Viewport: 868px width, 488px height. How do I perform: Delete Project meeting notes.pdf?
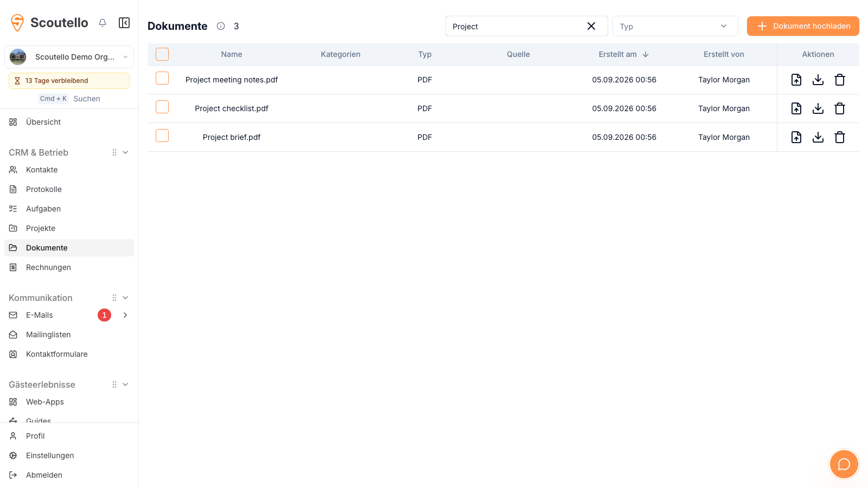840,80
